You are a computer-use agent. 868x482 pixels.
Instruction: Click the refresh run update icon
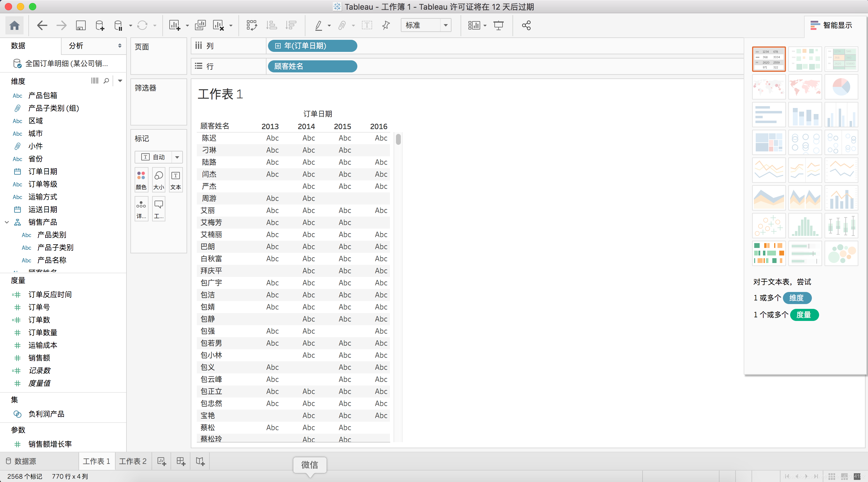coord(142,25)
